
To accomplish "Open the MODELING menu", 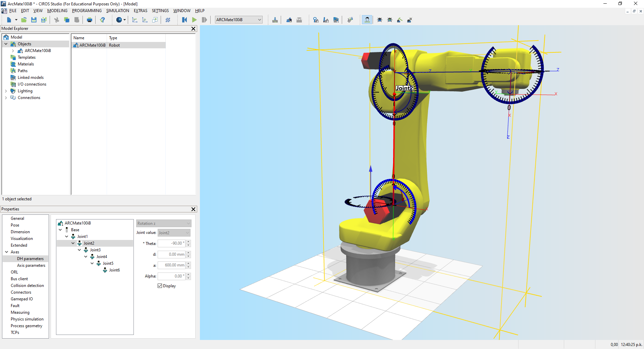I will tap(57, 11).
